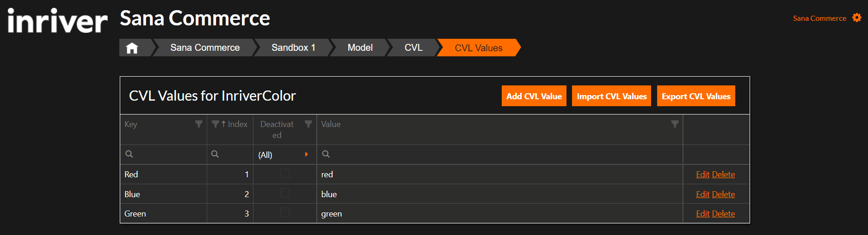Click the Value search magnifier icon

click(x=326, y=154)
